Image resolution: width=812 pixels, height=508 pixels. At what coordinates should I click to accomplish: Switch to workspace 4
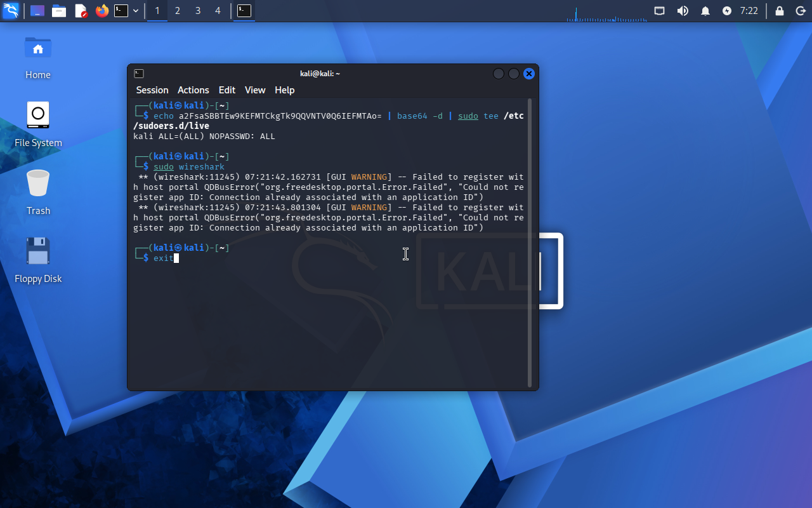[218, 11]
